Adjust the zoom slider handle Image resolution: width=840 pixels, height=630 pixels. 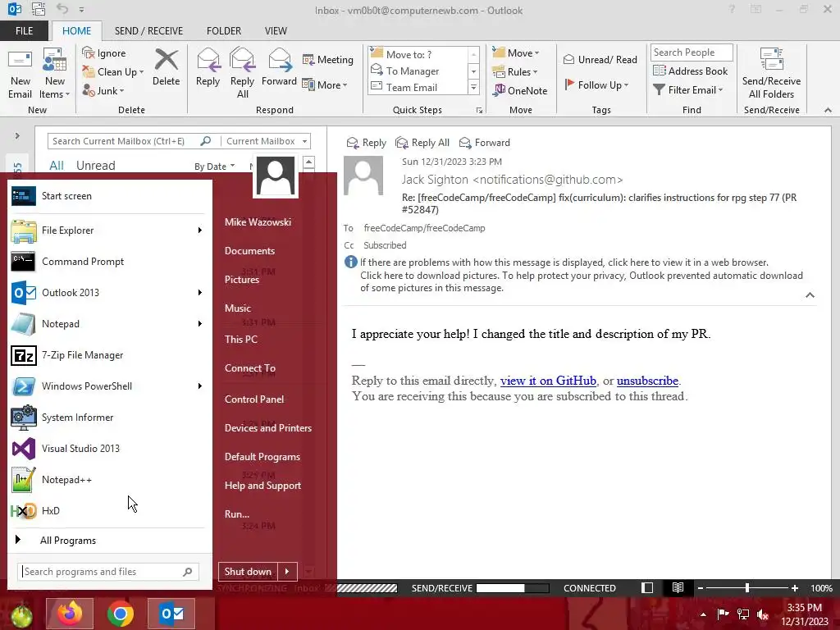(x=747, y=588)
